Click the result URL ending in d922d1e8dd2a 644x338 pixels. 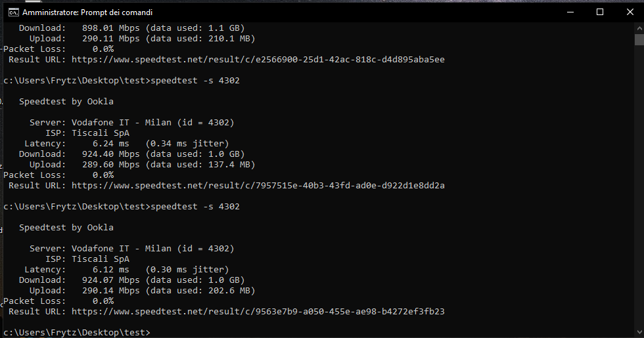(258, 185)
